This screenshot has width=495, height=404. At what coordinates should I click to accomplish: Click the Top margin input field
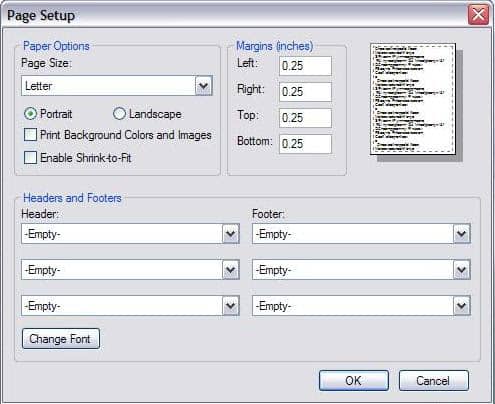[305, 118]
